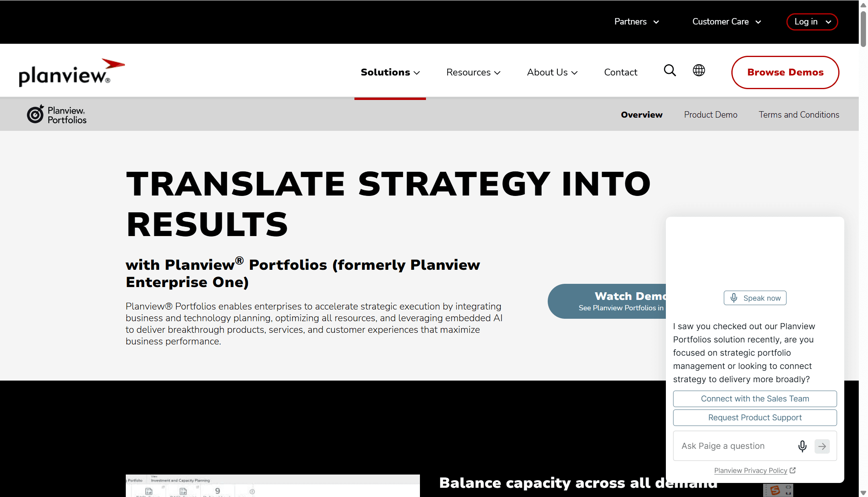Click the page vertical scrollbar thumb
Screen dimensions: 868x497
tap(863, 29)
